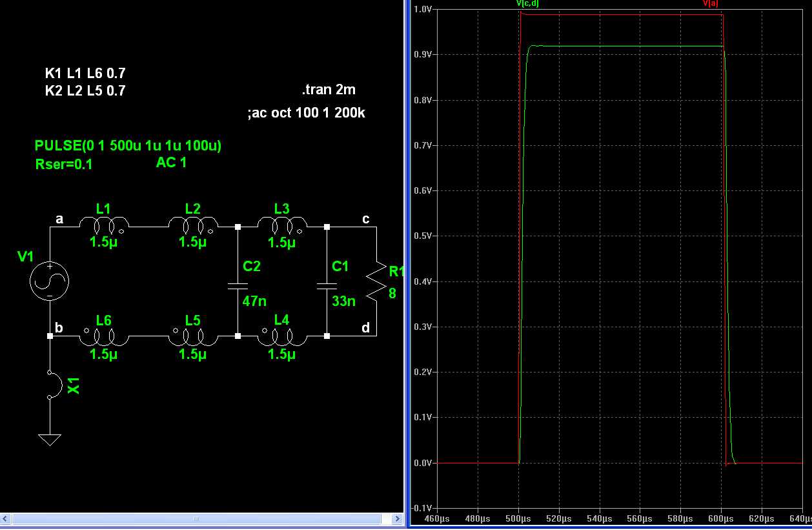Click the 500µs time axis label

click(518, 519)
